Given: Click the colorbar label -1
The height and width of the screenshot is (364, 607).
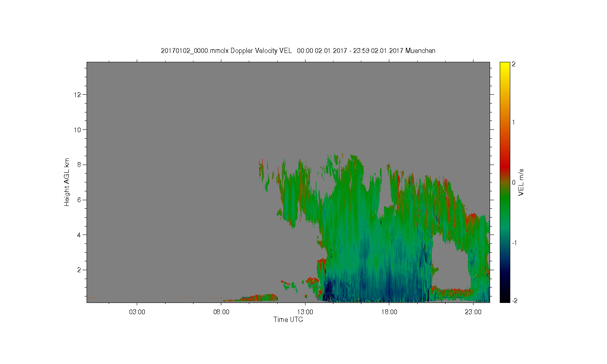Looking at the screenshot, I should [x=514, y=243].
